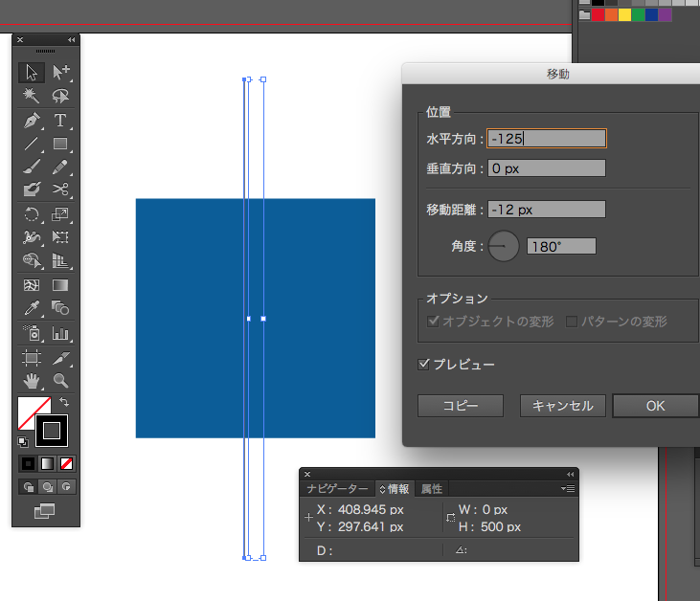Toggle パターンの変形 checkbox
The width and height of the screenshot is (700, 601).
[572, 322]
